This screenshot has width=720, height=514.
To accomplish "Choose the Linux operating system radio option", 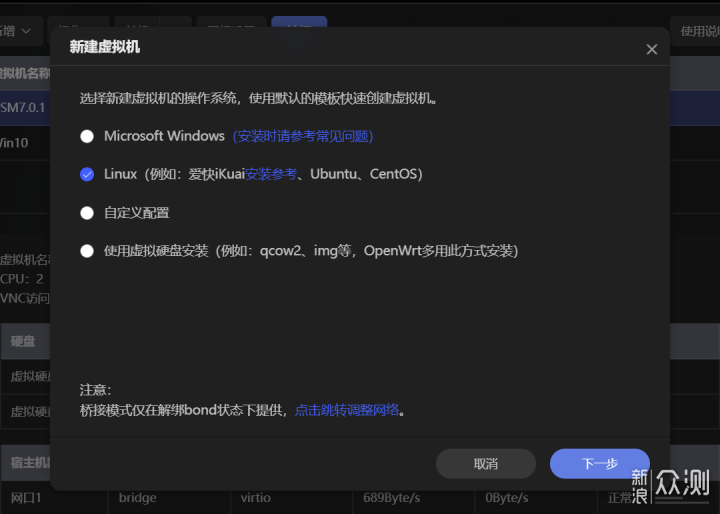I will click(x=87, y=174).
